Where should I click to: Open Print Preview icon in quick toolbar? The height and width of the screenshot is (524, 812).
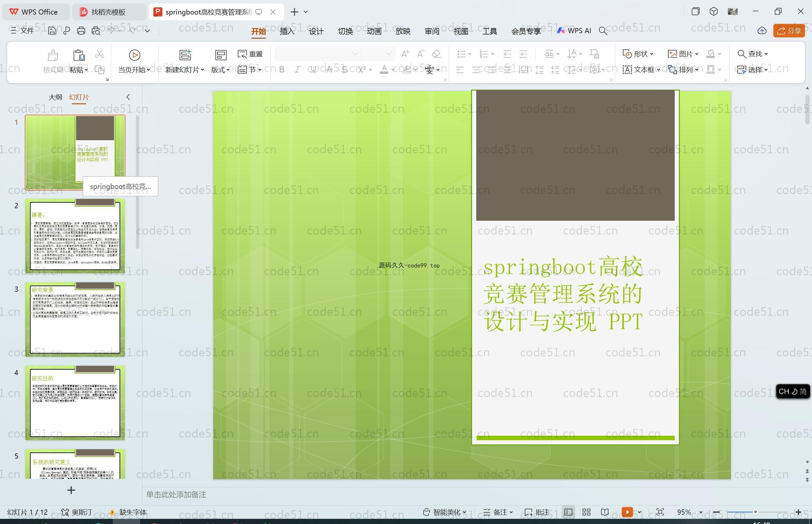click(96, 31)
